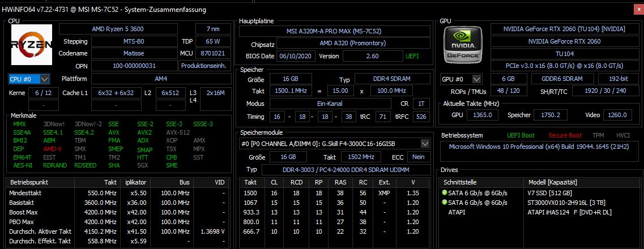
Task: Click the 192-bit bus width value
Action: click(618, 79)
